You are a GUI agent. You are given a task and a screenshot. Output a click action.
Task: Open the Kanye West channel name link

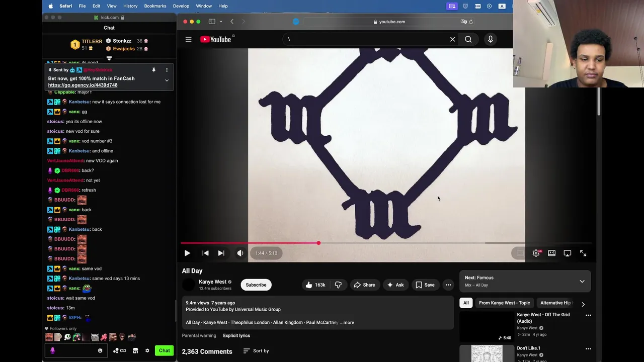212,282
